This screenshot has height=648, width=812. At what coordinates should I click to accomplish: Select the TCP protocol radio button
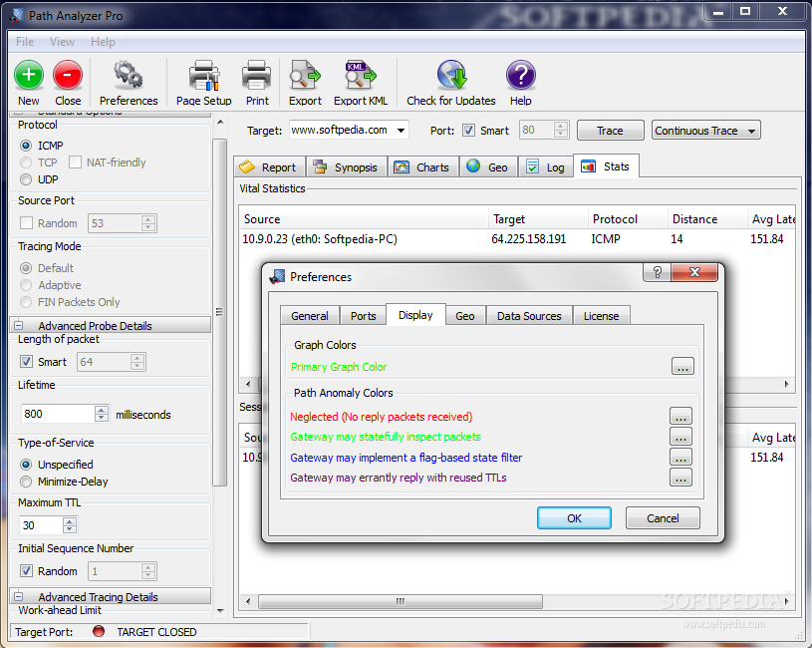(x=25, y=162)
